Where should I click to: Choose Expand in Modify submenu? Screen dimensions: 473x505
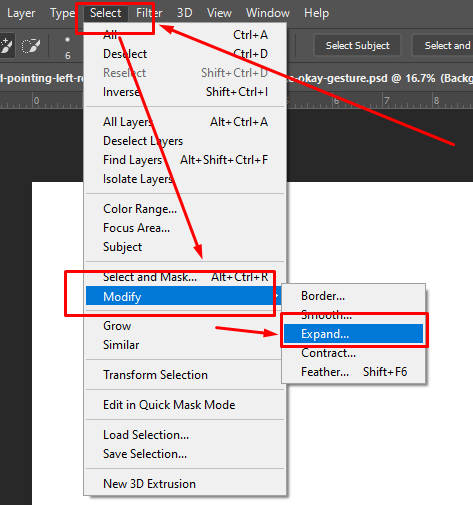pyautogui.click(x=353, y=334)
